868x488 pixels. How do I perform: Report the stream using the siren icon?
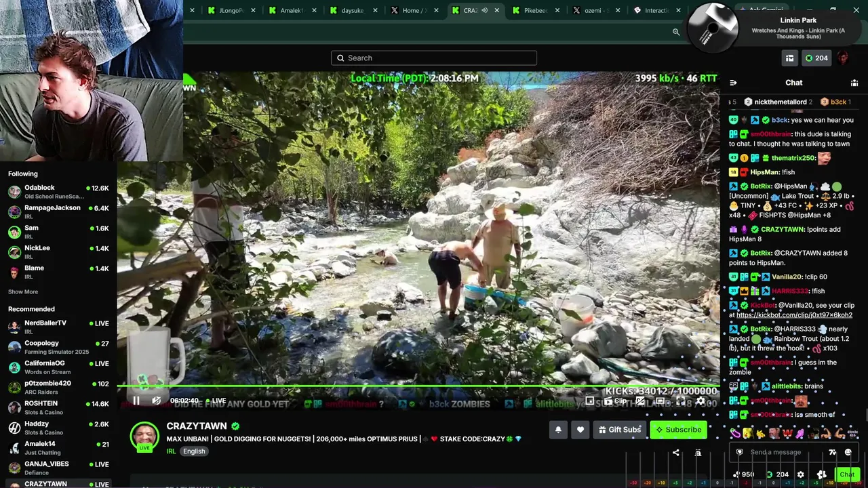[698, 453]
